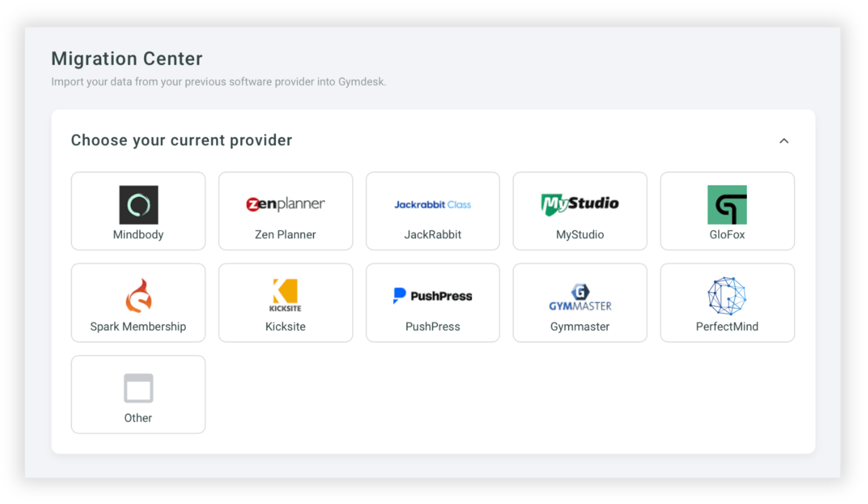Choose Gymmaster as your current provider

(x=579, y=303)
